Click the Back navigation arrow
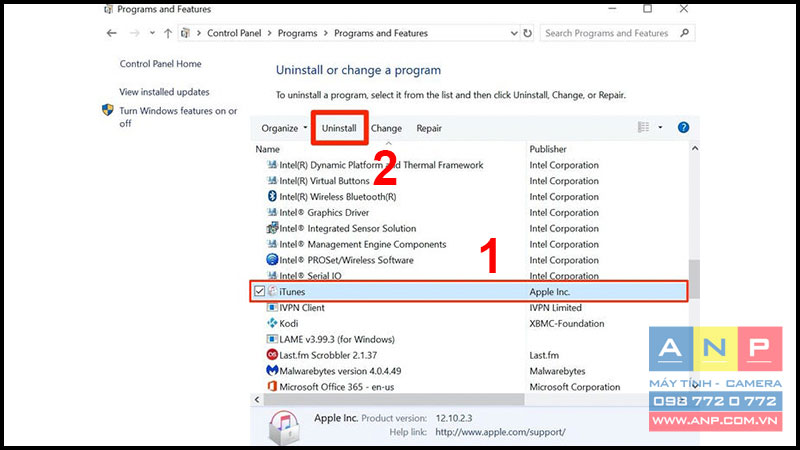Screen dimensions: 800x450 click(x=112, y=33)
